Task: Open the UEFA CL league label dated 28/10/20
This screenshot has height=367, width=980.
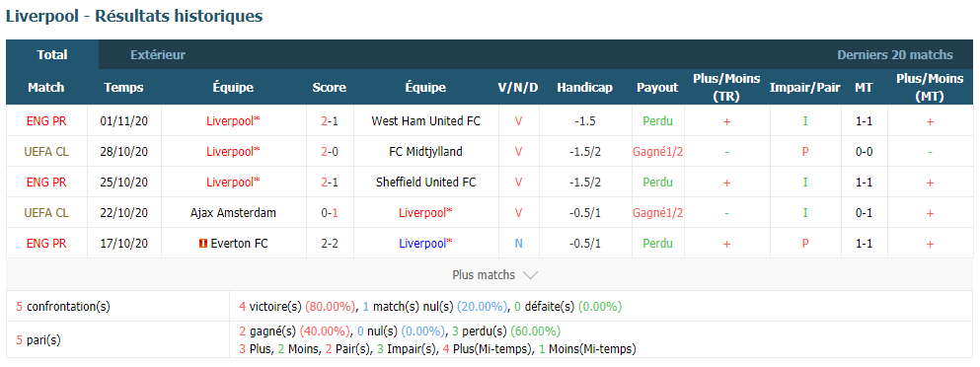Action: (46, 151)
